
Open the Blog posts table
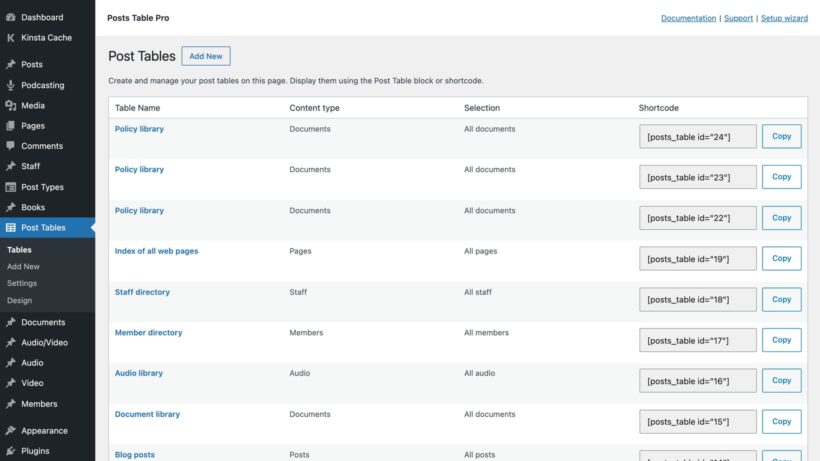pos(134,455)
